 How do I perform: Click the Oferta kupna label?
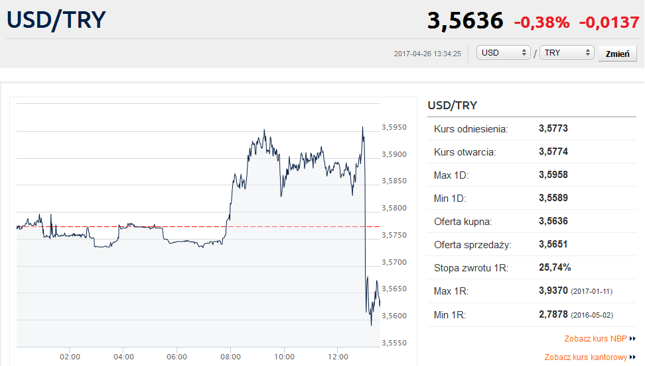(463, 222)
